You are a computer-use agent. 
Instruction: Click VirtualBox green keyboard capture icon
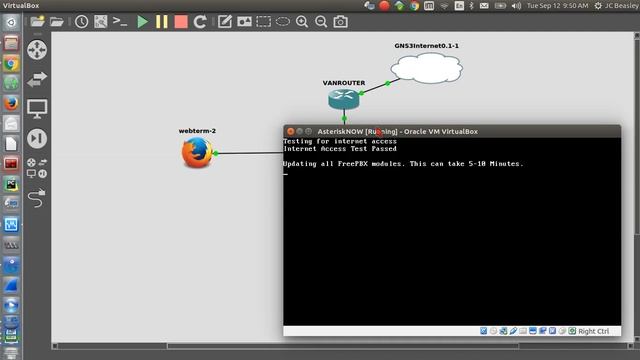pos(572,331)
